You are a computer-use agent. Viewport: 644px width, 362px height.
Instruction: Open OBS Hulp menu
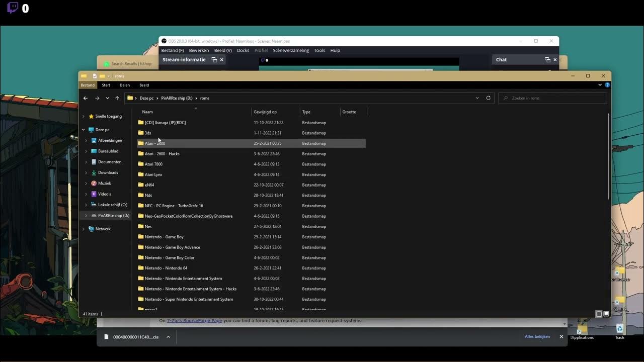click(335, 50)
